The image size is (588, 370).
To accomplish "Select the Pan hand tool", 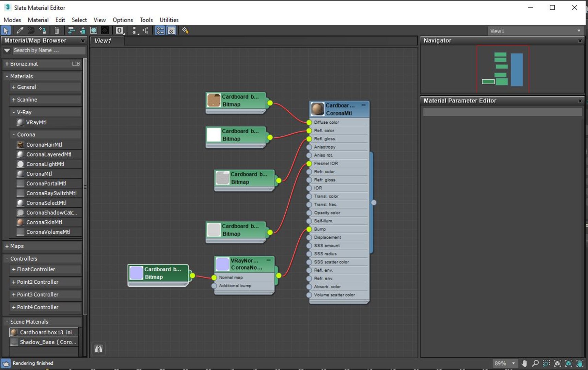I will click(524, 363).
